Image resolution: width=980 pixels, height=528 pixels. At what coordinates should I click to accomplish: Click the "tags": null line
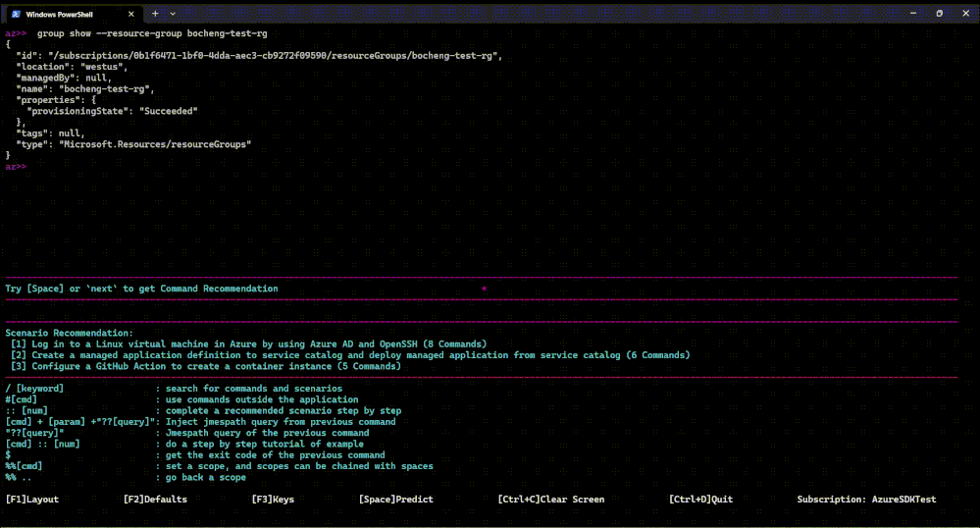[x=50, y=133]
